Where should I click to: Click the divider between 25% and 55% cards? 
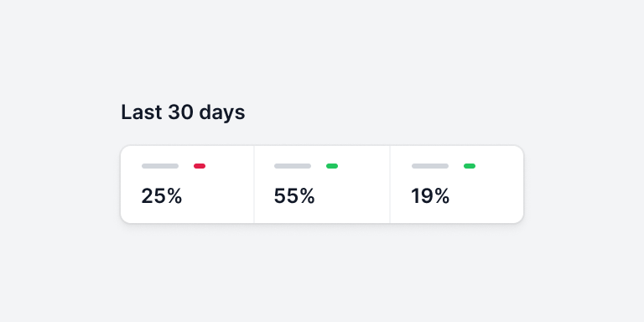[x=254, y=184]
